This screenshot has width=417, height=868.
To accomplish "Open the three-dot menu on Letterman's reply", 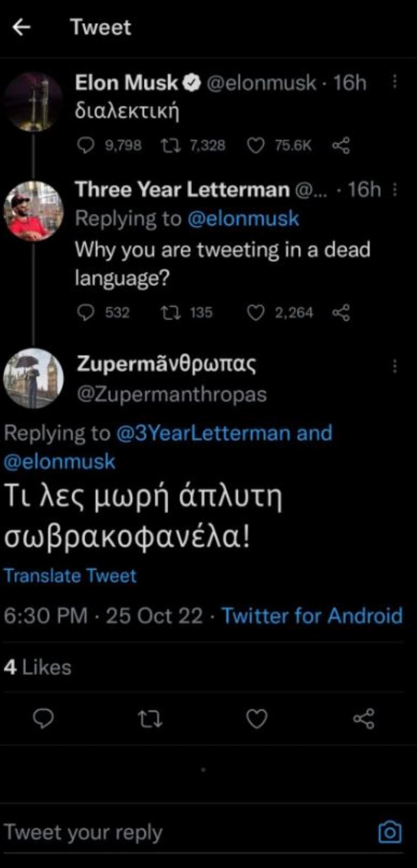I will [394, 189].
